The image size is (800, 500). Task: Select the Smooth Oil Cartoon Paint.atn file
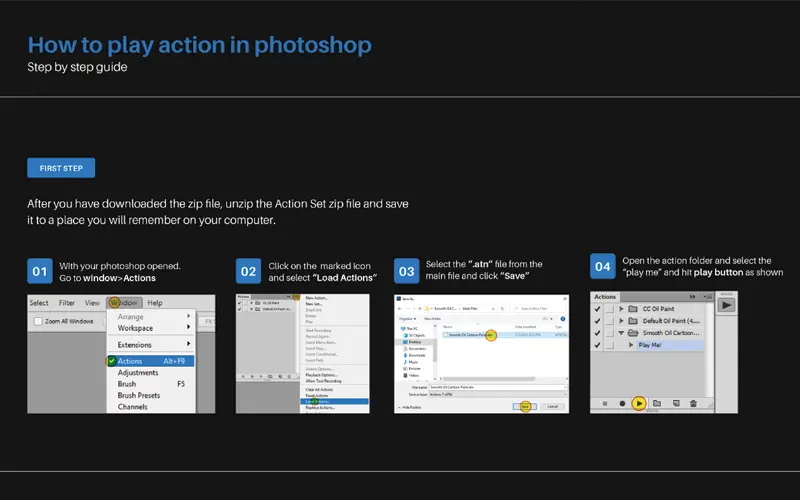(x=505, y=335)
